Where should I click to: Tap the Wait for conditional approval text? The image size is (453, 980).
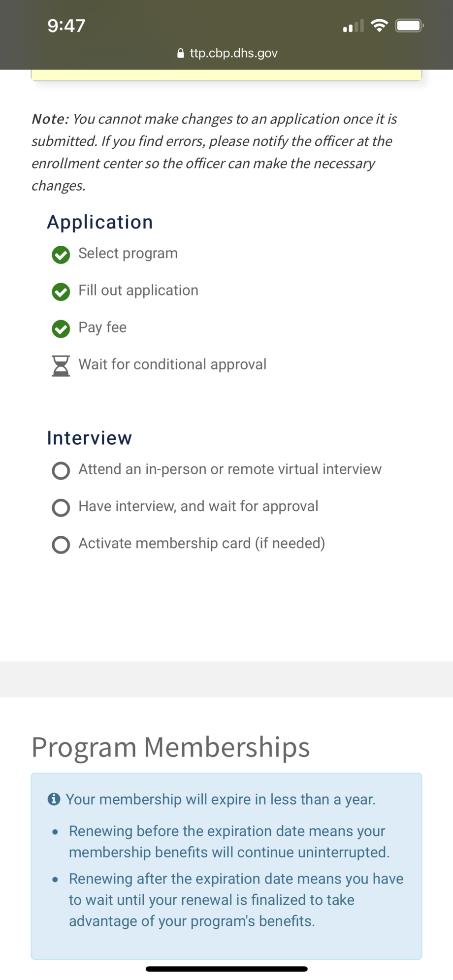tap(172, 364)
